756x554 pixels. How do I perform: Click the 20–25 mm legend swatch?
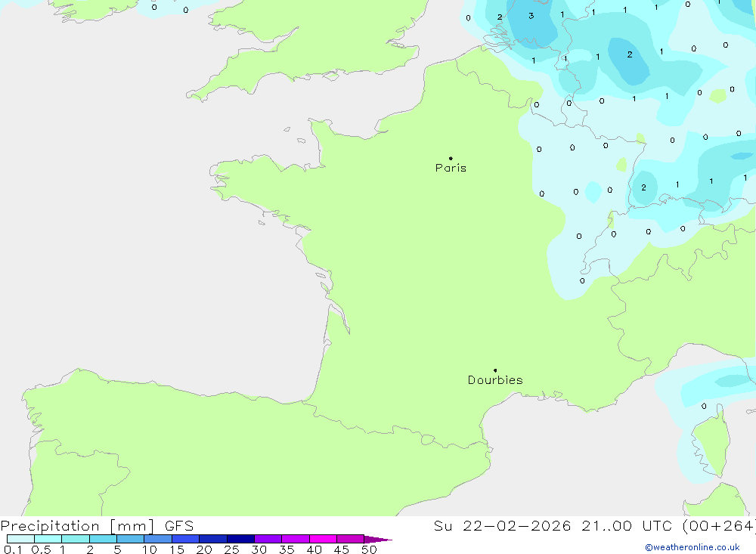(213, 539)
